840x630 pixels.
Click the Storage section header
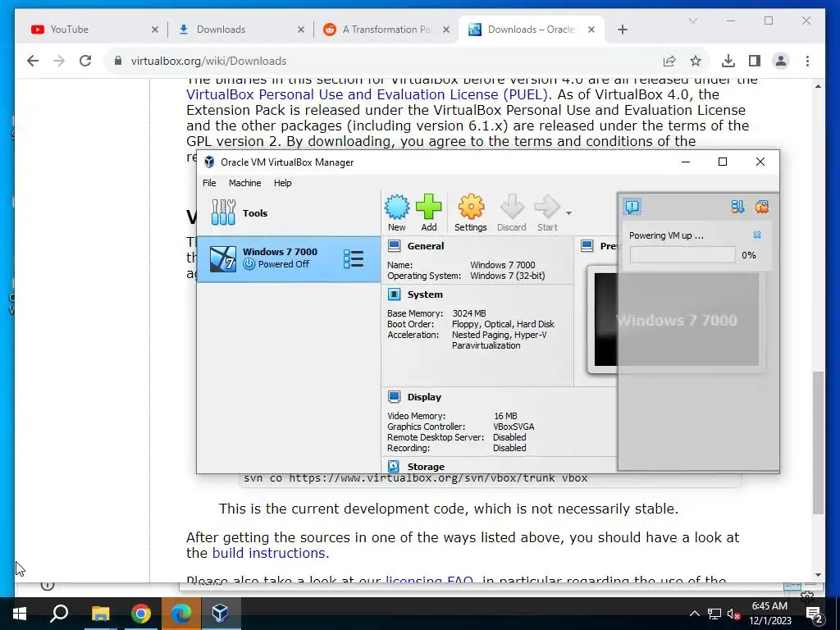tap(426, 467)
